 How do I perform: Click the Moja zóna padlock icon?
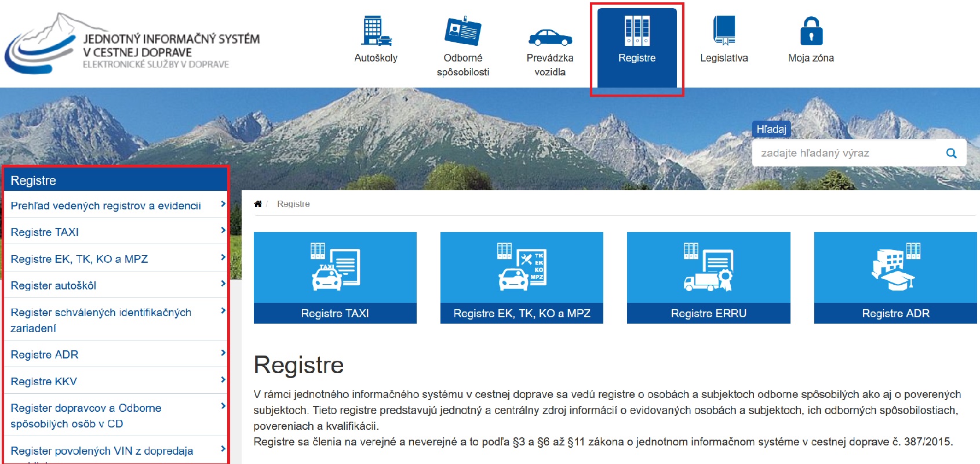tap(811, 31)
